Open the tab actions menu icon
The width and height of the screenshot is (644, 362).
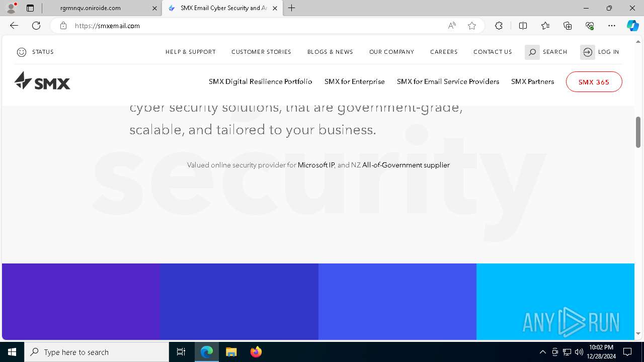point(30,8)
